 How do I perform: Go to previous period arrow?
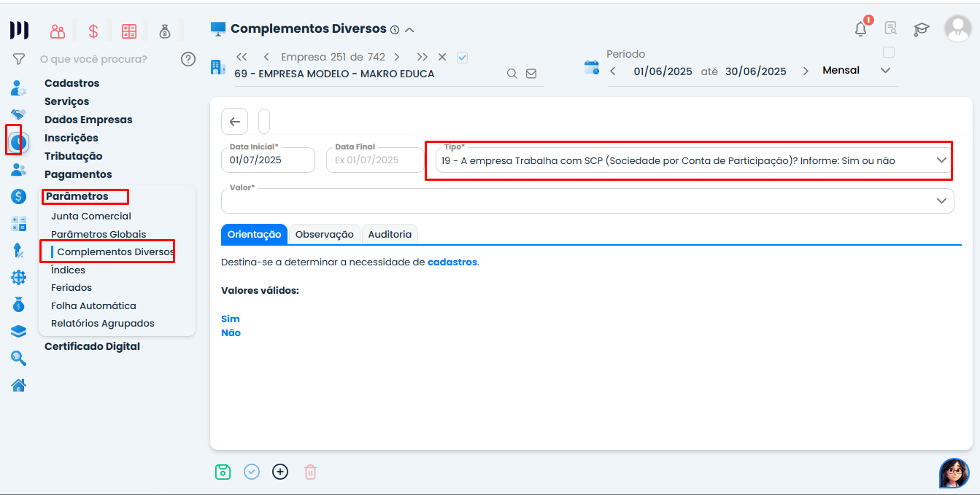click(x=613, y=71)
